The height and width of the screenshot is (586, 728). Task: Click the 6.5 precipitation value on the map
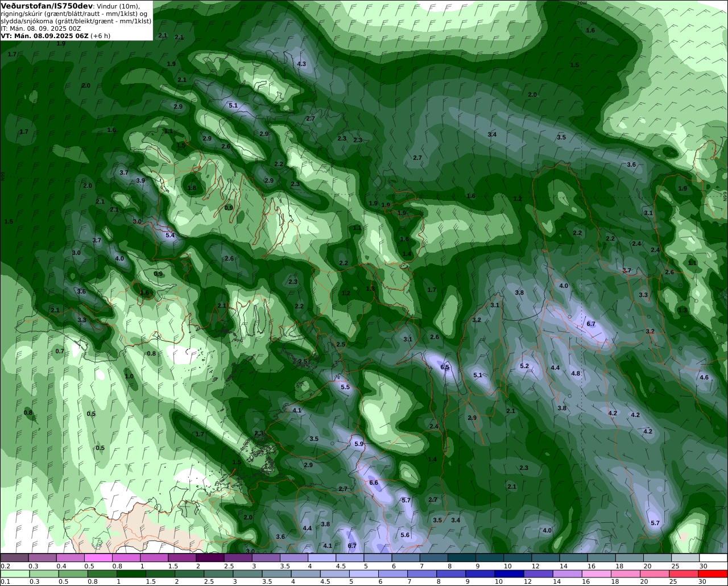[445, 367]
